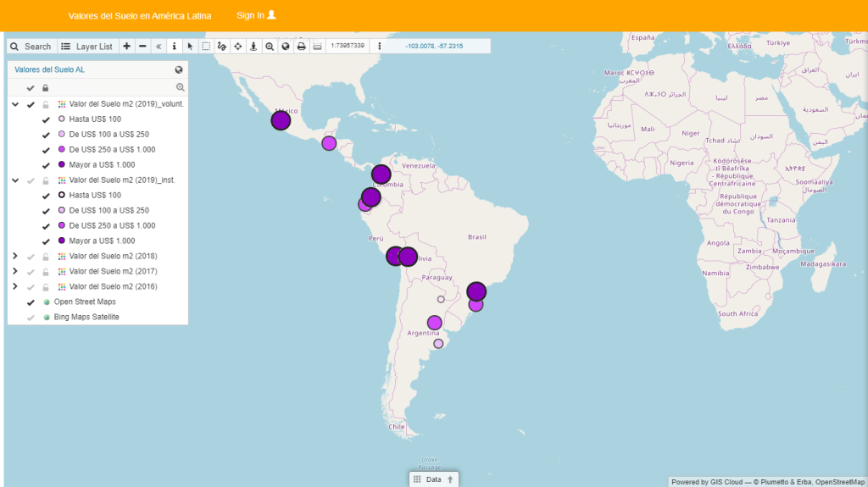Click the Sign In link

point(256,15)
